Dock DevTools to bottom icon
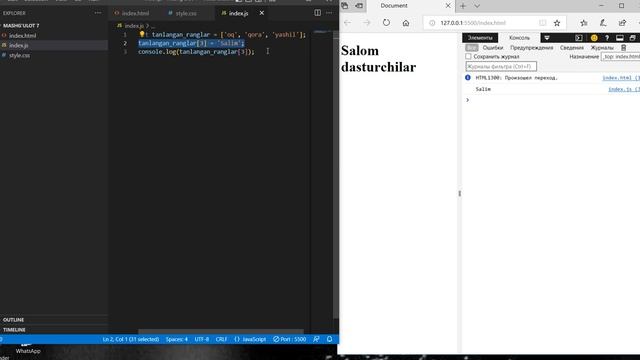 (620, 38)
